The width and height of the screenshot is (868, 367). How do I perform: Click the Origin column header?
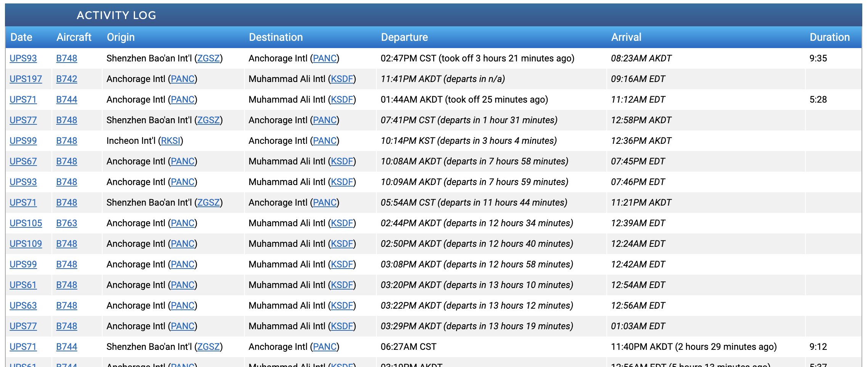click(121, 37)
